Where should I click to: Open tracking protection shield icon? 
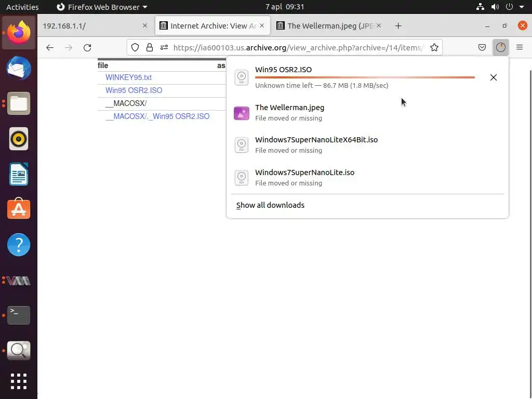135,47
